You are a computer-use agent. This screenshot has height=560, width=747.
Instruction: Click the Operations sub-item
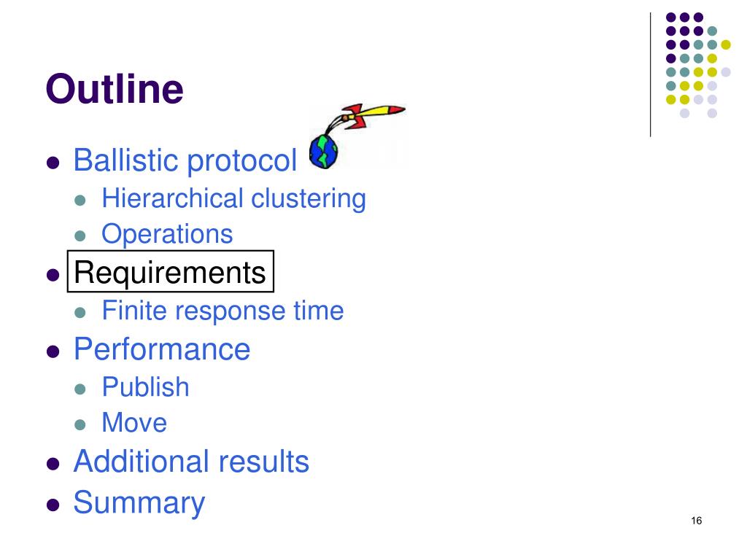click(x=167, y=234)
